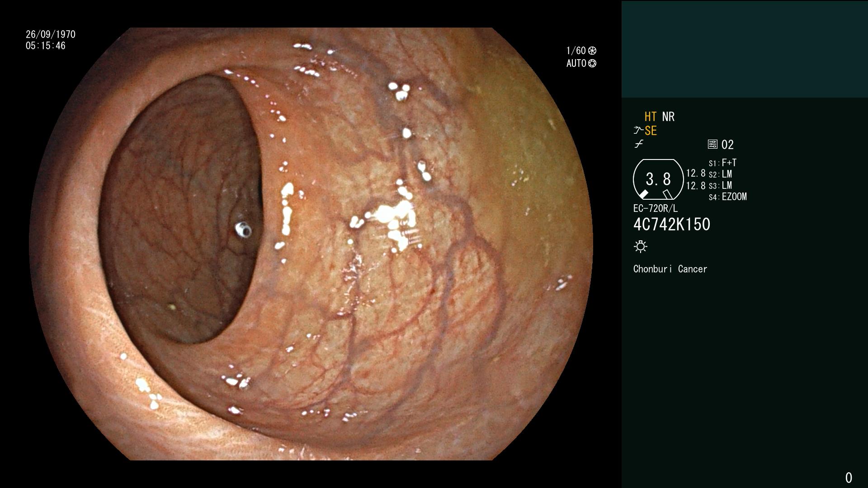Click the small icon left of SE
The width and height of the screenshot is (868, 488).
coord(638,131)
